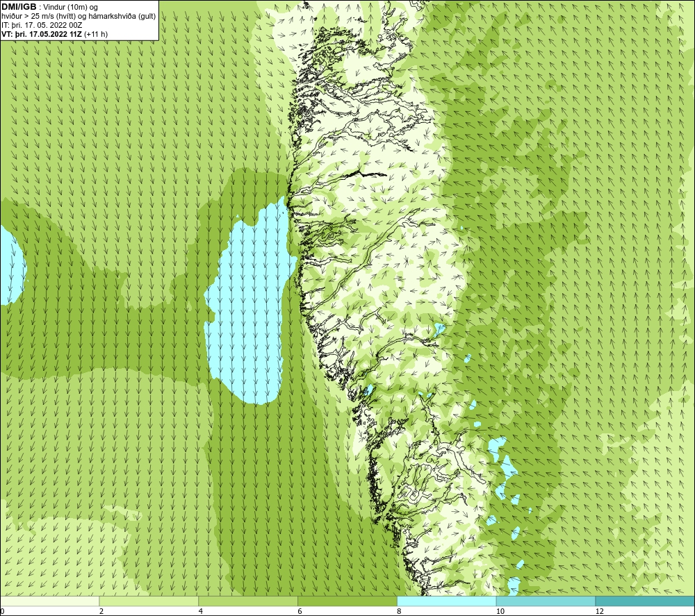
Task: Click the '12' label under the color scale
Action: click(x=600, y=611)
